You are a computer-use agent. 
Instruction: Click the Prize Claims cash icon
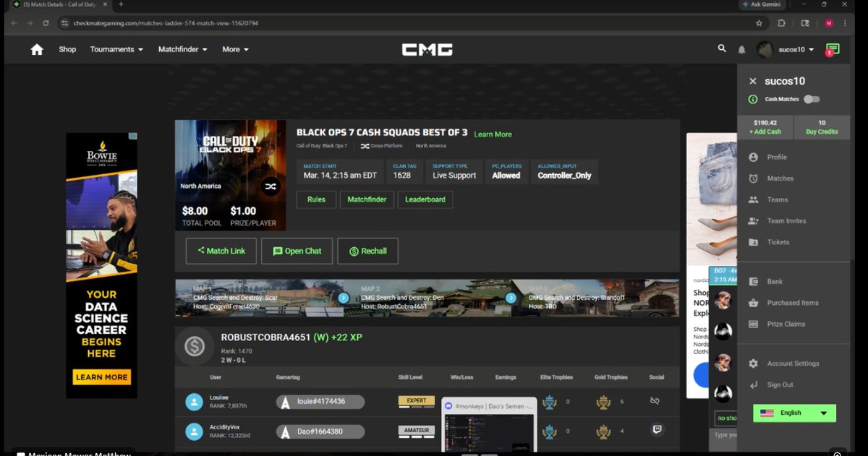(x=754, y=324)
